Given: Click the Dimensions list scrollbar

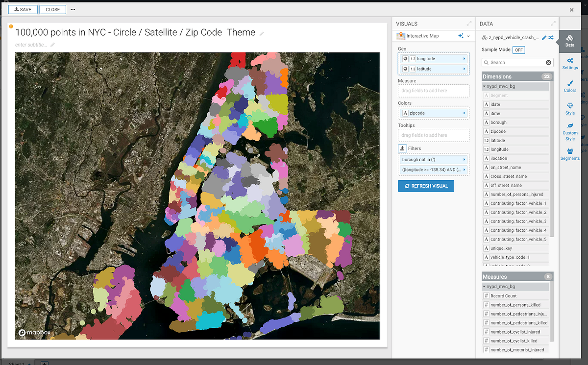Looking at the screenshot, I should [x=552, y=159].
